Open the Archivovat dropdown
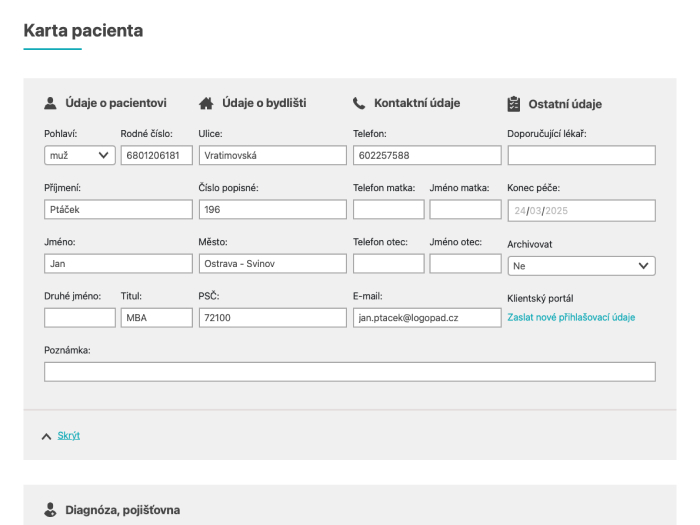The height and width of the screenshot is (525, 700). pos(581,266)
